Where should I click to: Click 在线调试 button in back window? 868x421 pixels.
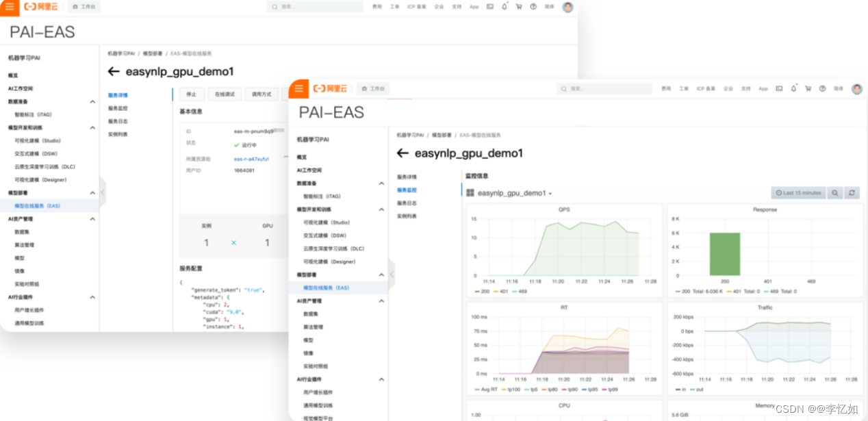tap(225, 94)
